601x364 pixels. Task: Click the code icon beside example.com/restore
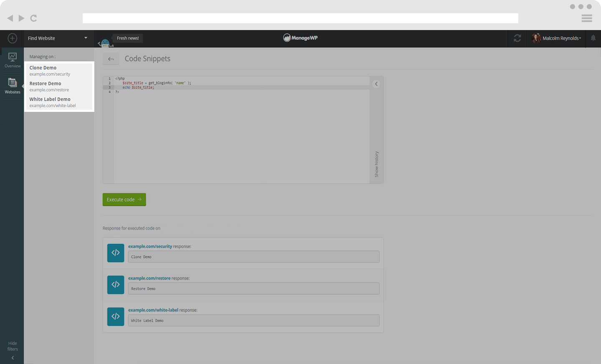[x=116, y=285]
